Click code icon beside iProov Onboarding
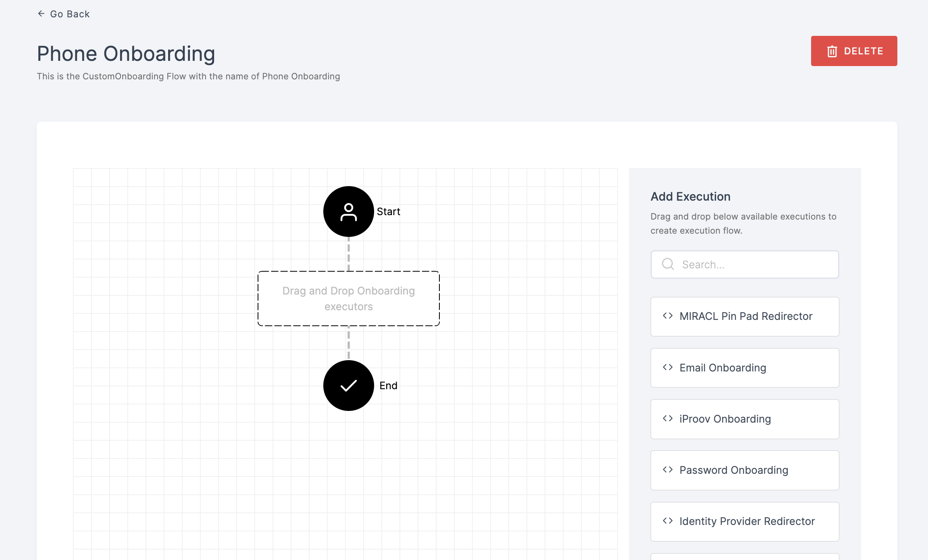 (668, 419)
